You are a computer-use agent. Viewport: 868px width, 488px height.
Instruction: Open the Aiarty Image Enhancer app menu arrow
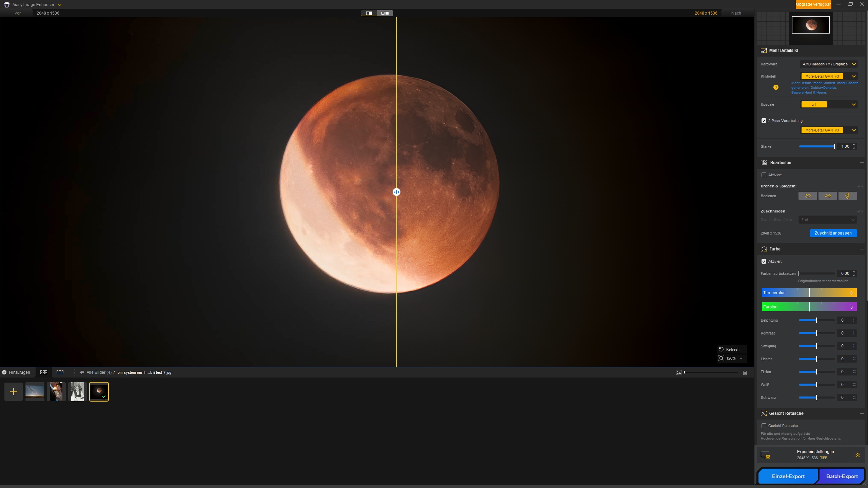click(60, 5)
